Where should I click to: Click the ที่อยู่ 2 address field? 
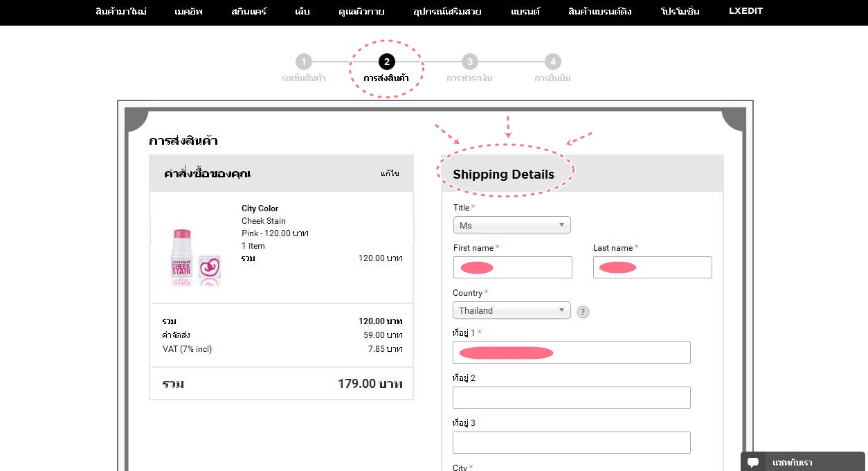(x=572, y=398)
